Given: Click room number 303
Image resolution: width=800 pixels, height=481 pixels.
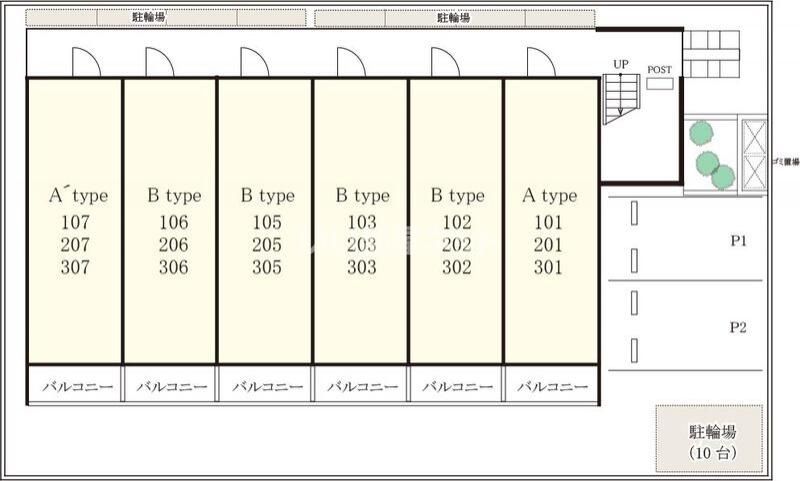Looking at the screenshot, I should click(362, 267).
